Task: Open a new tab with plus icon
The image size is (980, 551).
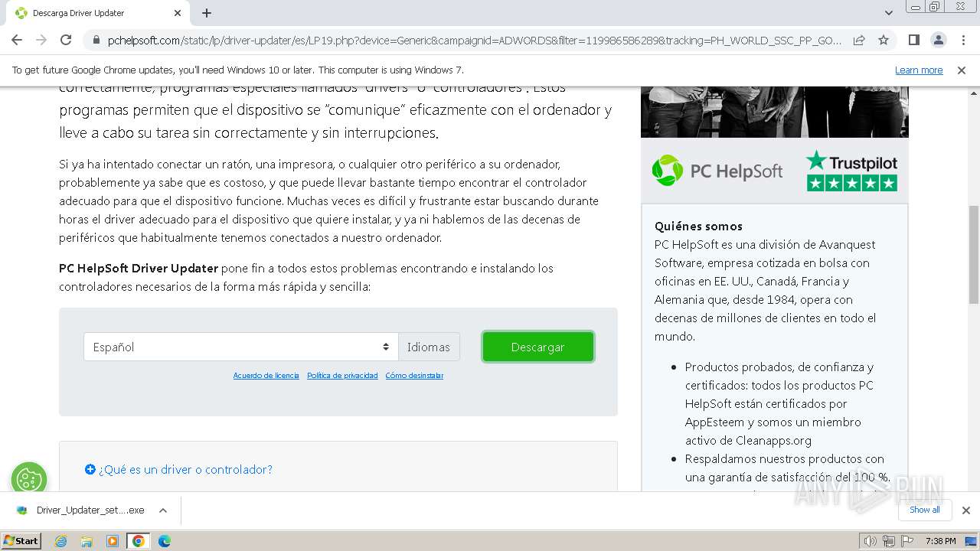Action: tap(207, 13)
